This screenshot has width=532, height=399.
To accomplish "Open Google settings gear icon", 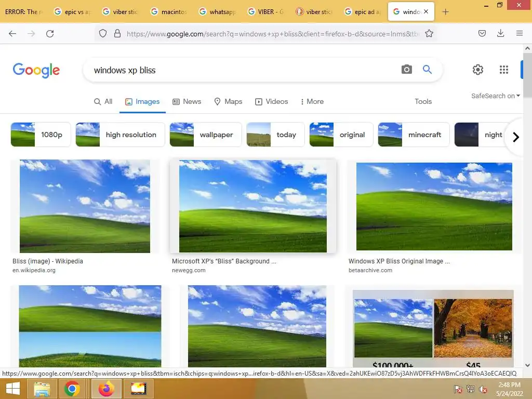I will (x=478, y=70).
